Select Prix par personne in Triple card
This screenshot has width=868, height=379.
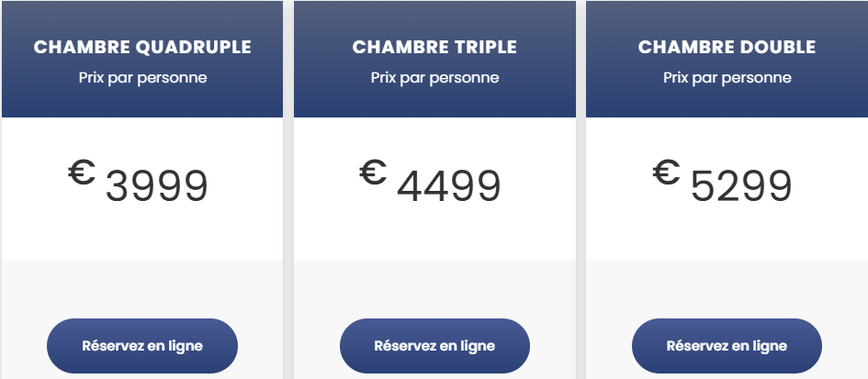pos(434,78)
